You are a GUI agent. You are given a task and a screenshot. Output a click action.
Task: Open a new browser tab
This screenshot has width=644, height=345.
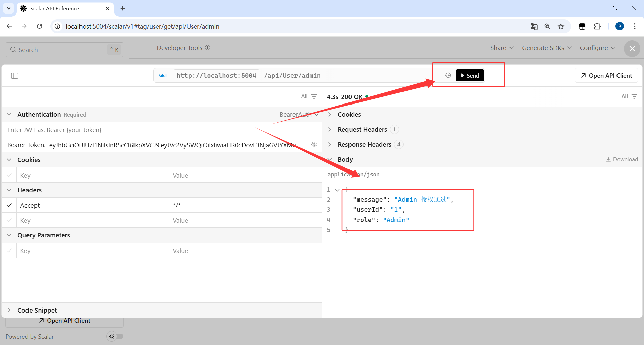tap(123, 8)
